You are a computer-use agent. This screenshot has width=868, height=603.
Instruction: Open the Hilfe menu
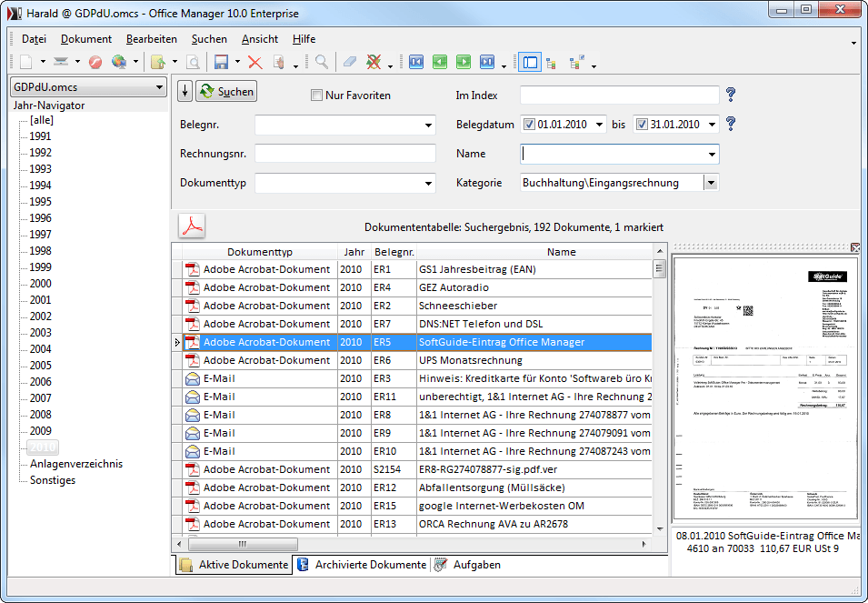[x=304, y=39]
